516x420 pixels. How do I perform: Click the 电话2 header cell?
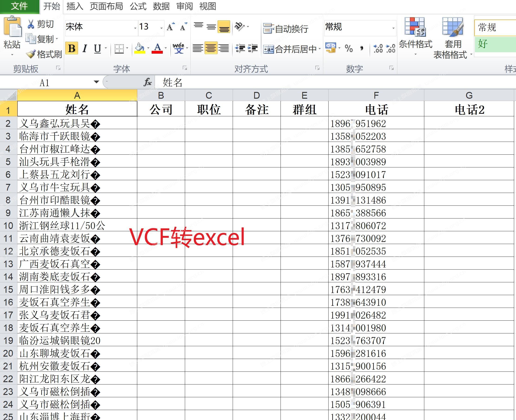[x=469, y=109]
